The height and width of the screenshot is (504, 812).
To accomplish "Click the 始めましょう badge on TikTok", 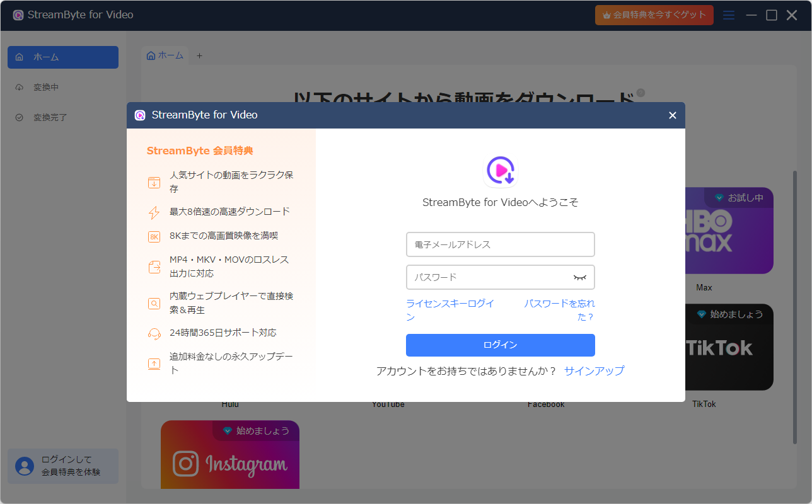I will tap(730, 314).
